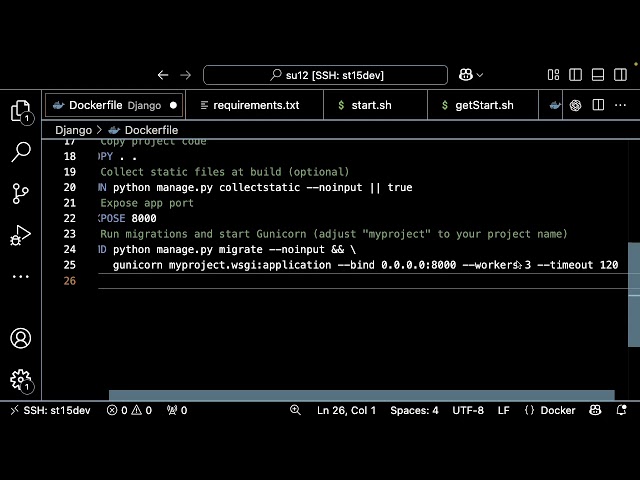Change file encoding UTF-8
640x480 pixels.
tap(468, 410)
